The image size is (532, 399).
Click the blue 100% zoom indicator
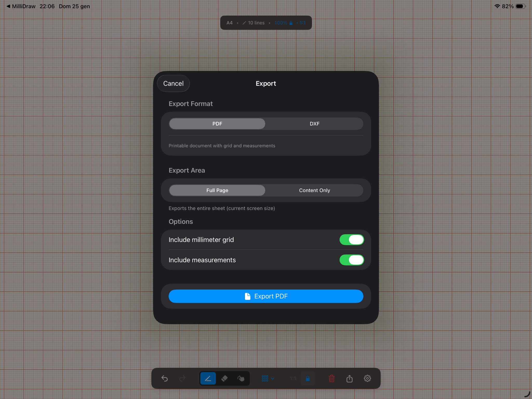click(x=281, y=23)
